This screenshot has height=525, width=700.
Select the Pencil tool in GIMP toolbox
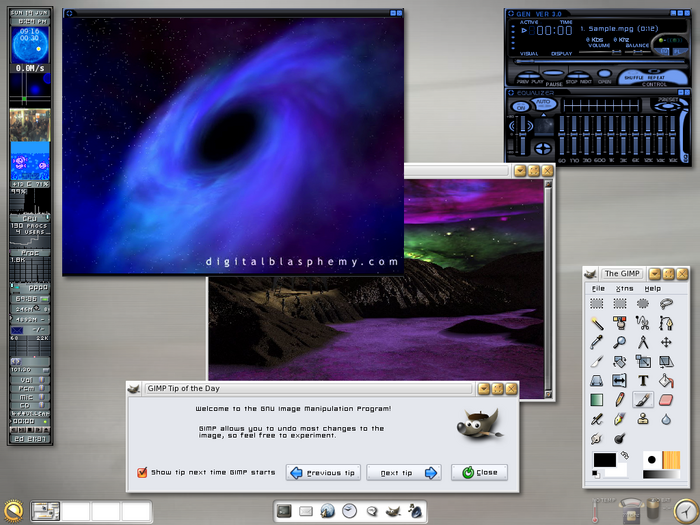(x=619, y=400)
